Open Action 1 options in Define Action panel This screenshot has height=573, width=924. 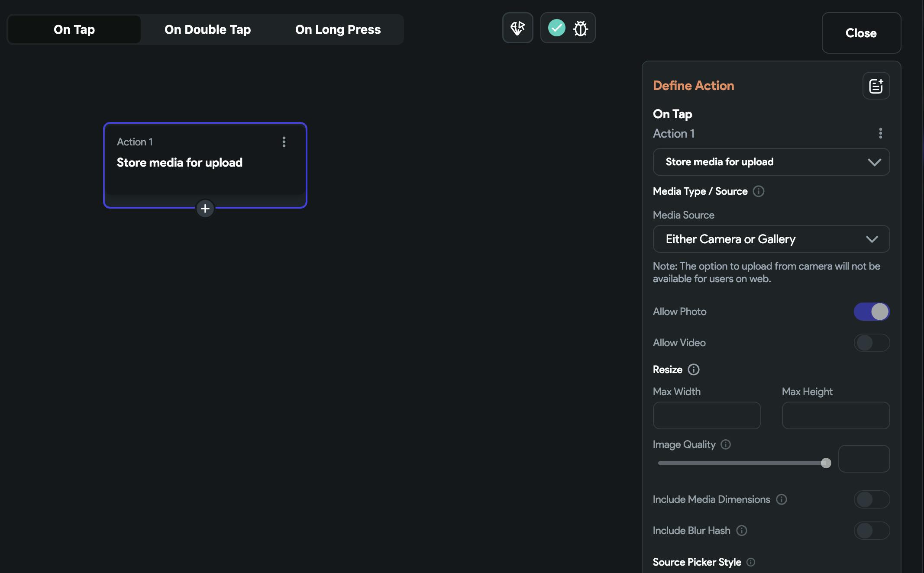click(x=880, y=133)
